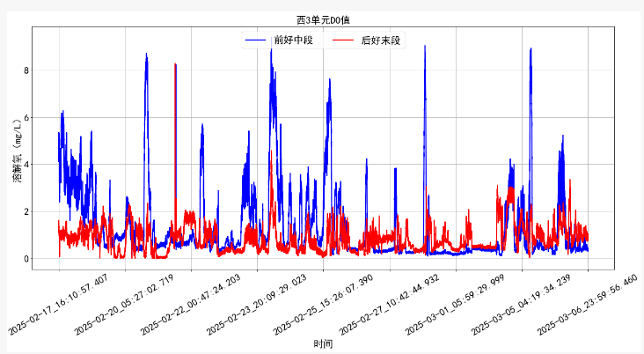Click the 2025-02-23_20:09:29.023 x-axis date label
The image size is (644, 354).
point(259,303)
